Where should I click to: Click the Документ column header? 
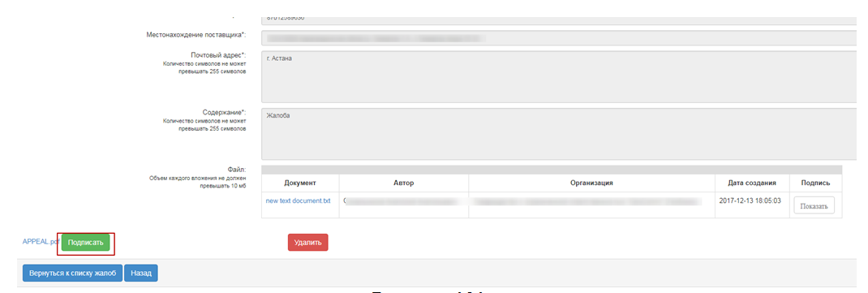click(x=300, y=183)
